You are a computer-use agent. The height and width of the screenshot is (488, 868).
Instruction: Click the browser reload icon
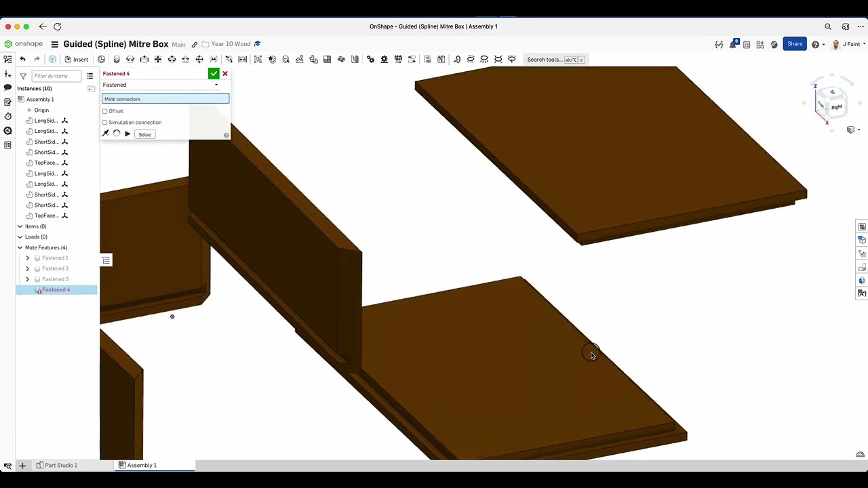58,26
